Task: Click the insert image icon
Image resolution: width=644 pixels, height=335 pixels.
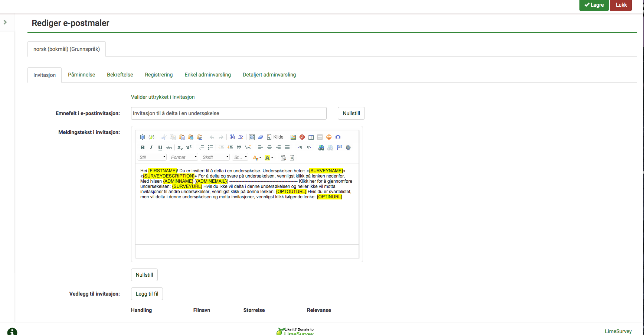Action: 293,137
